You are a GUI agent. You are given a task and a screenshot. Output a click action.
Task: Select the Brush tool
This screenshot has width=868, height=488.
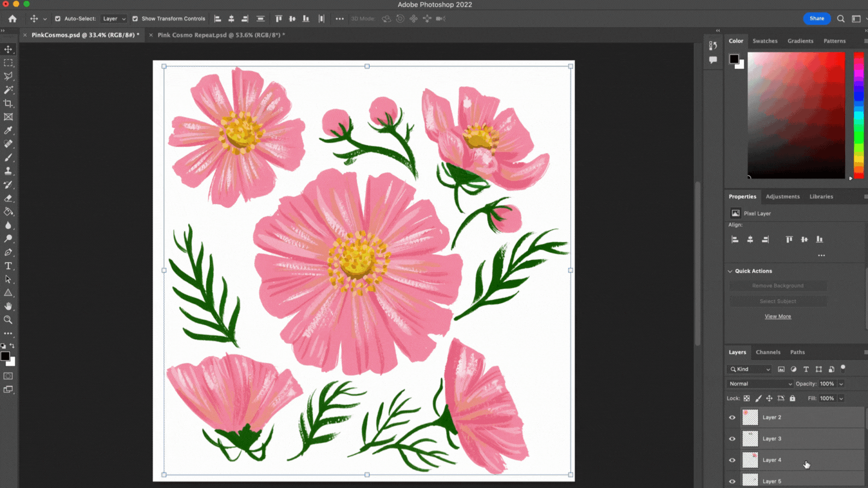(8, 157)
